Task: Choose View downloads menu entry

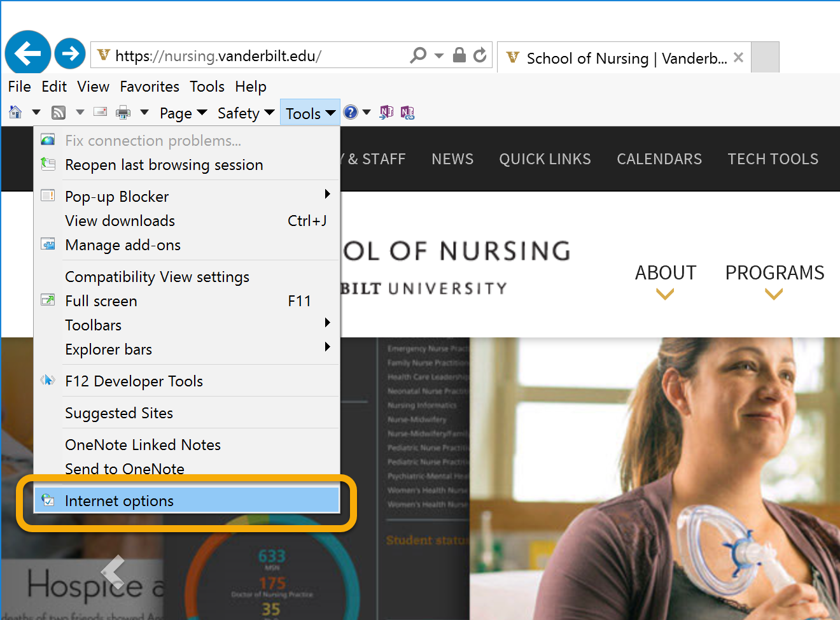Action: 187,221
